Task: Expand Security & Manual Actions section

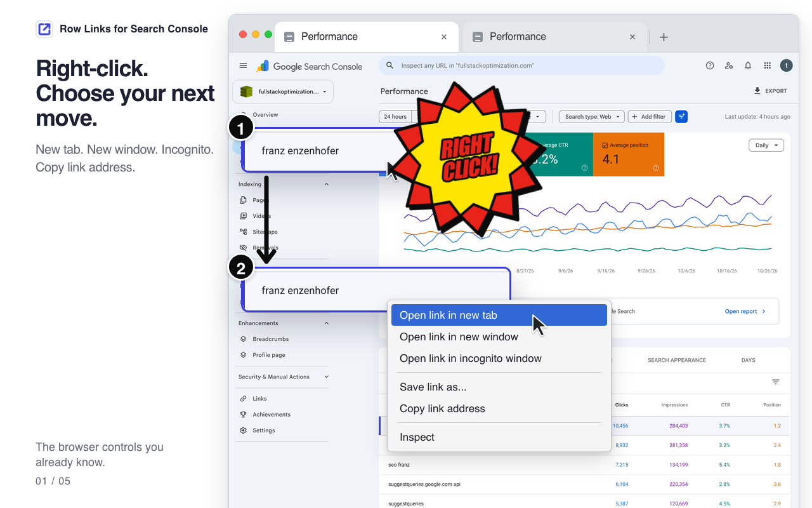Action: [x=327, y=377]
